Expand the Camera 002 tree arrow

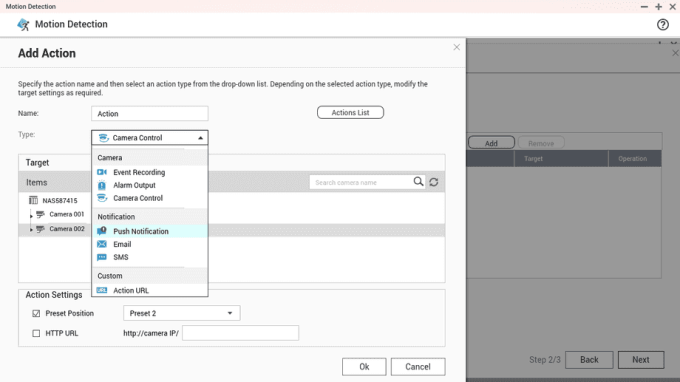31,229
